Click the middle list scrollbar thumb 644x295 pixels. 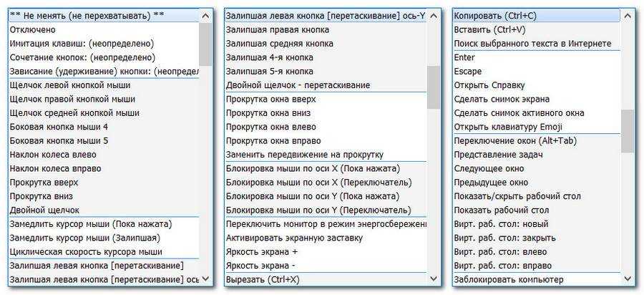click(434, 87)
